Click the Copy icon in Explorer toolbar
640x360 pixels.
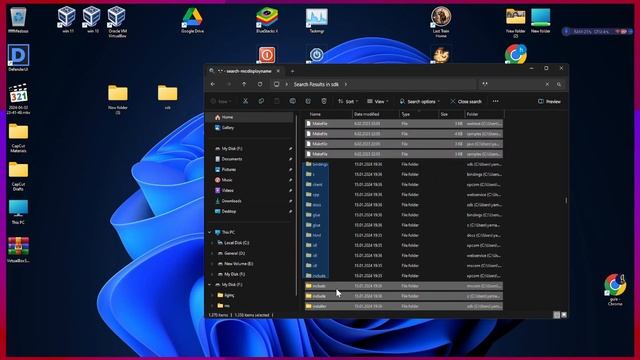tap(261, 101)
